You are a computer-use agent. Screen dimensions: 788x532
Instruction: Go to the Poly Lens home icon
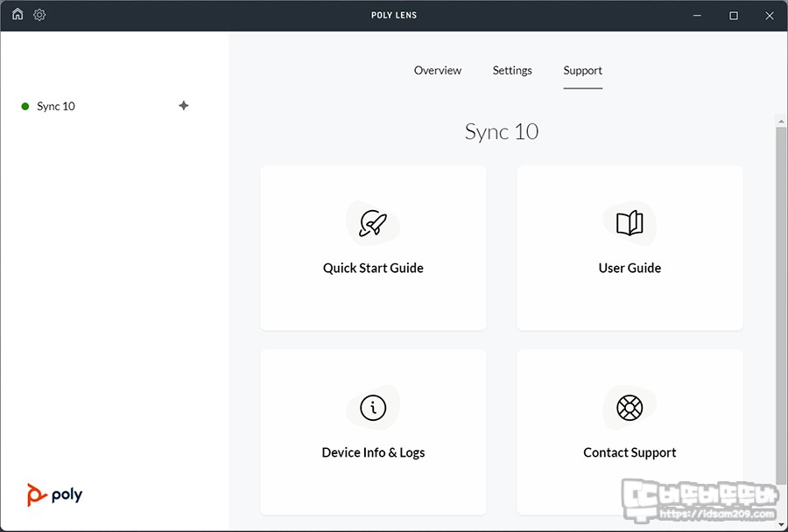[x=18, y=15]
